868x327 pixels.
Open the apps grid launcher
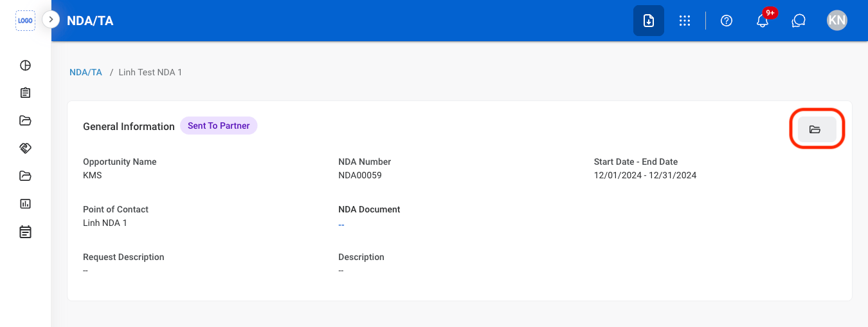[x=685, y=21]
